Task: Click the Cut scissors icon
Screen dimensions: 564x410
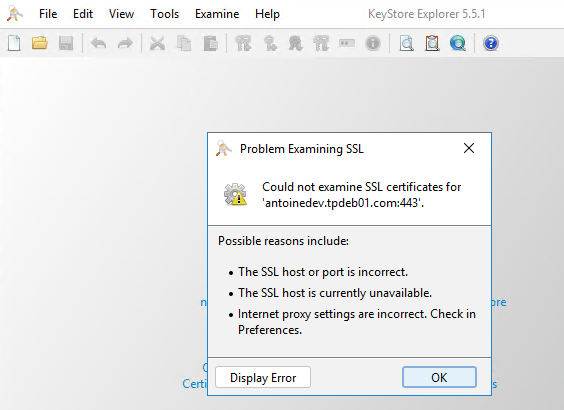Action: click(157, 44)
